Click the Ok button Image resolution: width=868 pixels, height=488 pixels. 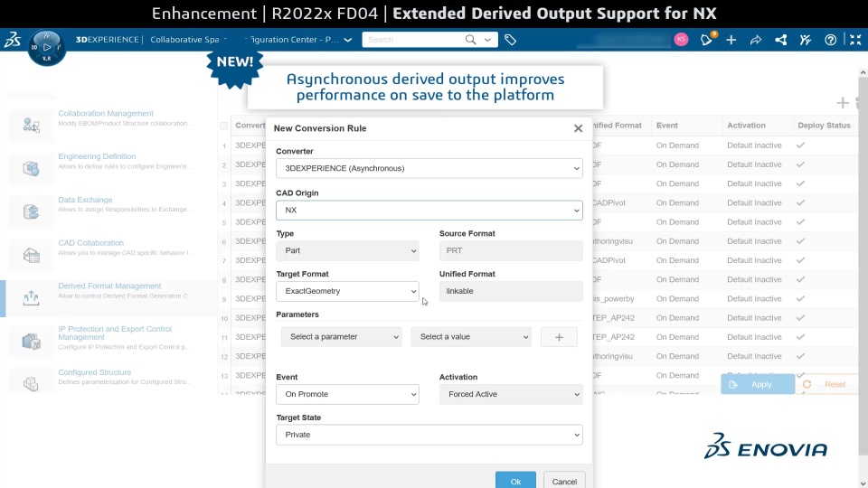click(515, 481)
